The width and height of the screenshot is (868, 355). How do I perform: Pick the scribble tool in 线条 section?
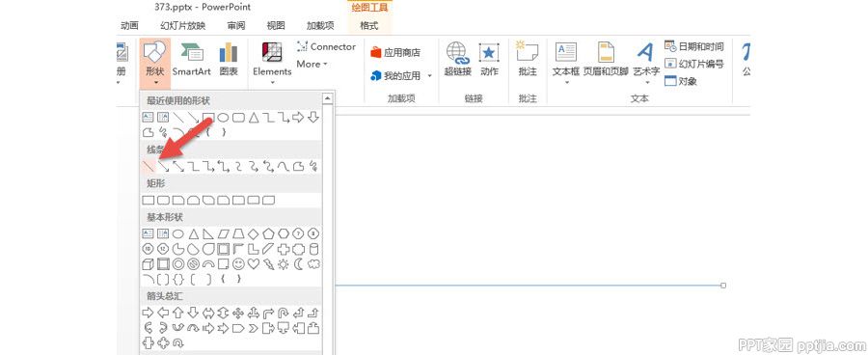[x=313, y=165]
